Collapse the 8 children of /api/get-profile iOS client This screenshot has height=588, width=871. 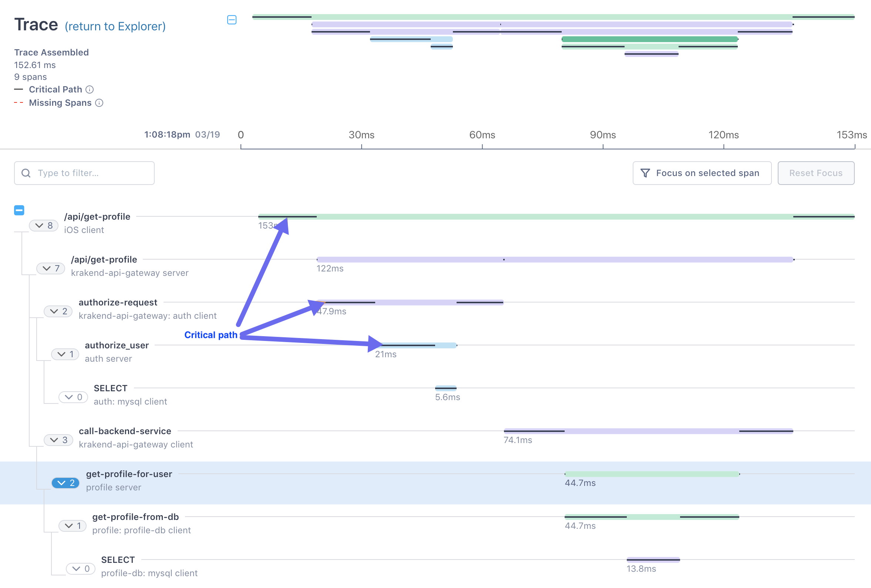(43, 226)
